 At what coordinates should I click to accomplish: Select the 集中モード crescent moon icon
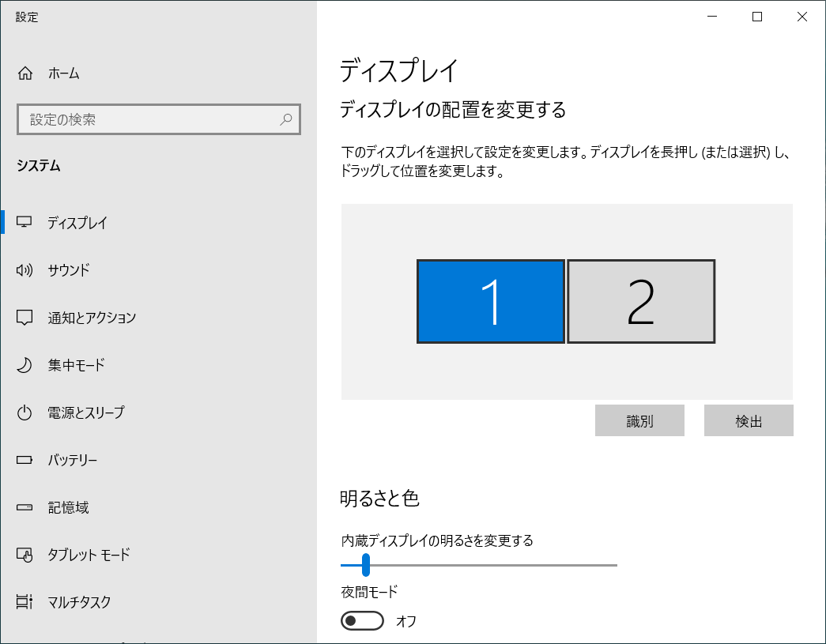(25, 365)
